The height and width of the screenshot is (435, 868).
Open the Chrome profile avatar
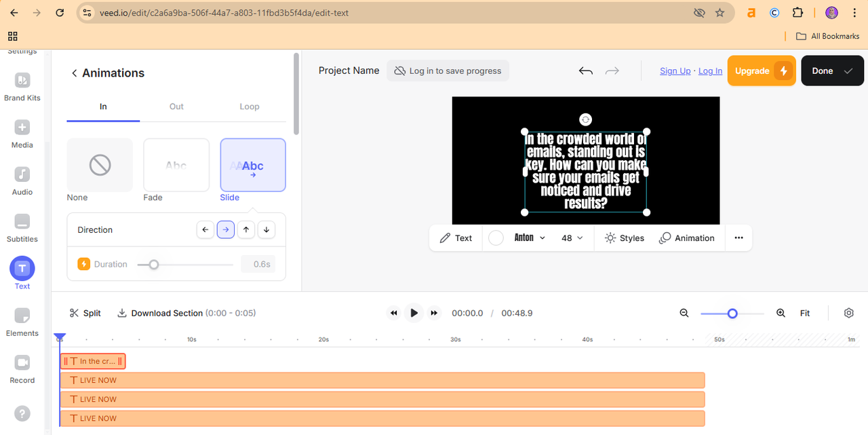tap(832, 13)
